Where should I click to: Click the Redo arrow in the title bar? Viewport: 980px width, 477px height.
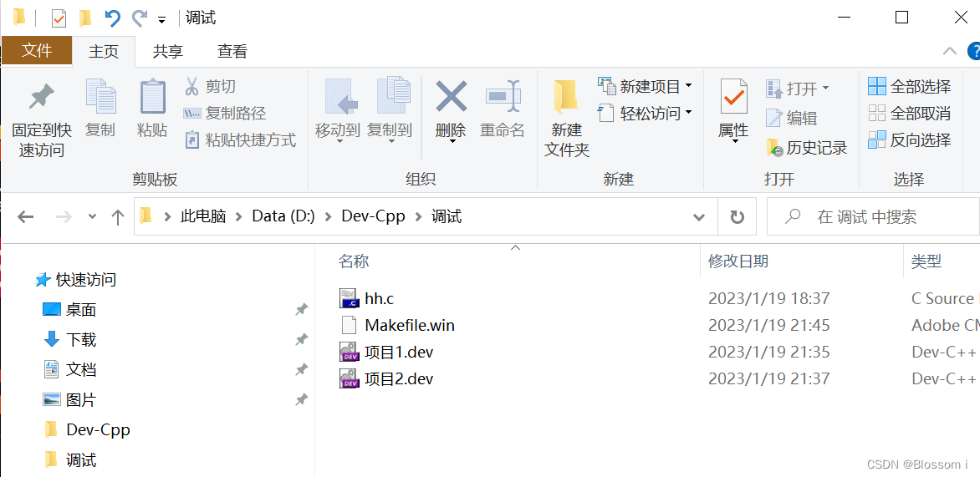pyautogui.click(x=139, y=18)
